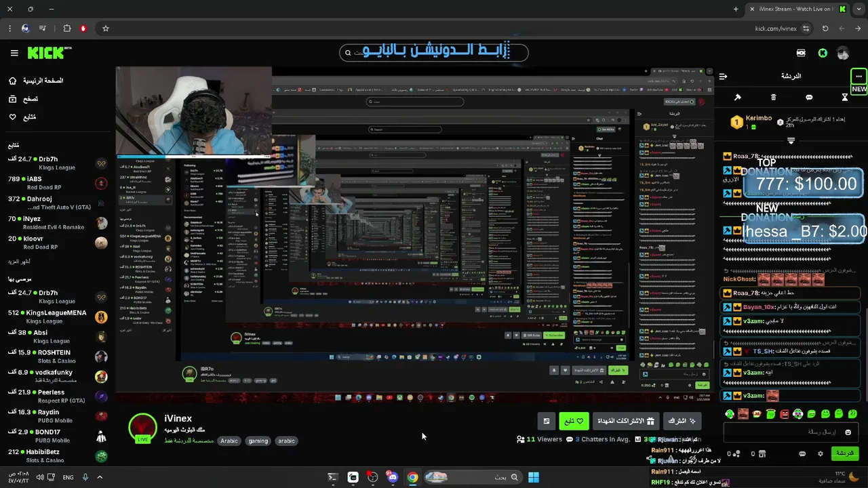Click the green Kick coin icon in header
The width and height of the screenshot is (868, 488).
coord(823,53)
